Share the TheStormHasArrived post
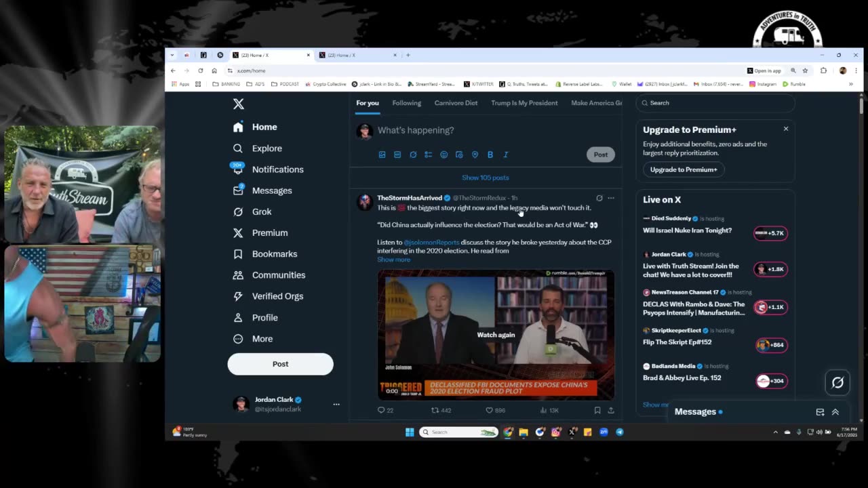Viewport: 868px width, 488px height. coord(611,410)
